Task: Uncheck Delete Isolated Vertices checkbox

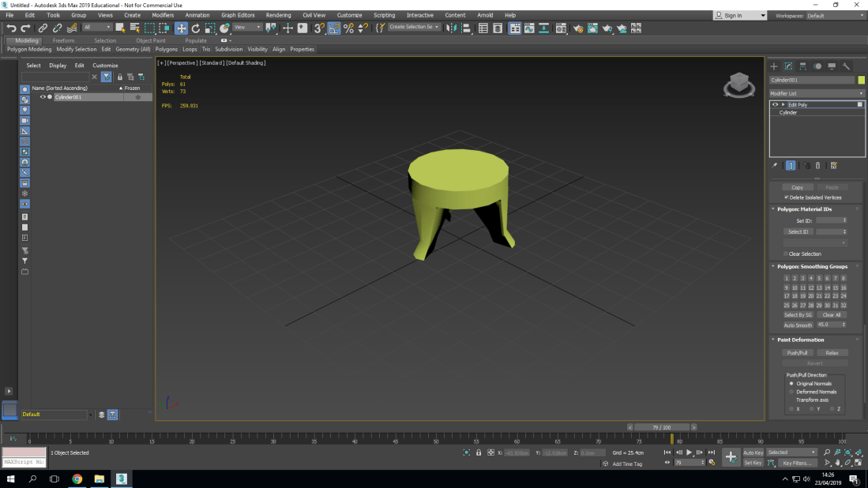Action: pos(787,197)
